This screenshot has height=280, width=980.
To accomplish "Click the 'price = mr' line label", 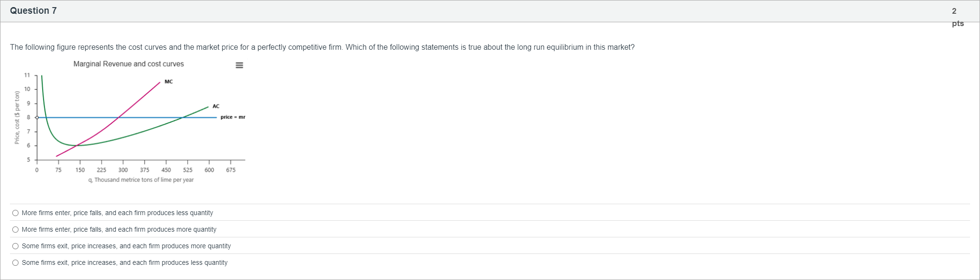I will [x=233, y=117].
